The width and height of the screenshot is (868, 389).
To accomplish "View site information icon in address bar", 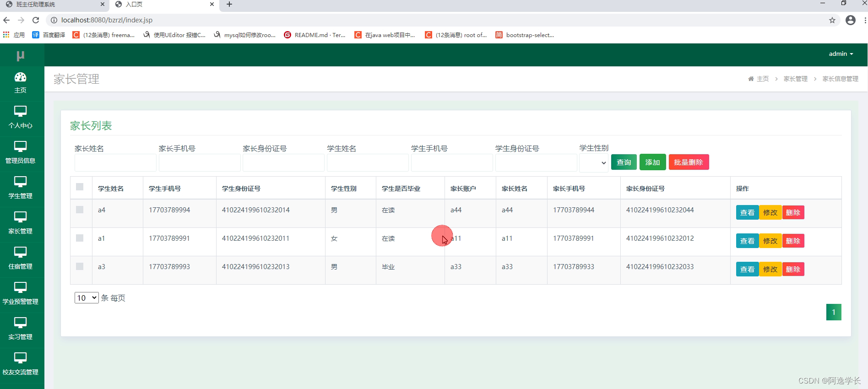I will click(x=54, y=20).
